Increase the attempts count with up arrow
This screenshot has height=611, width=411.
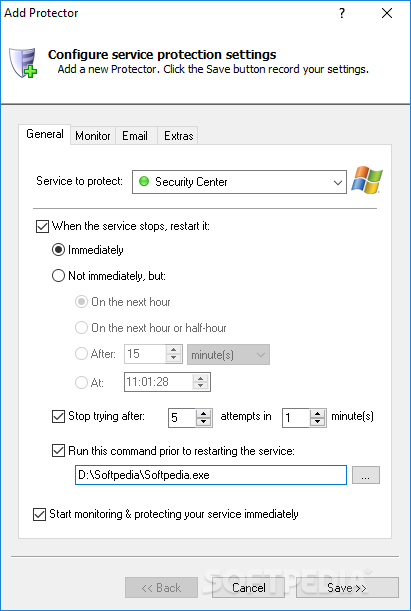click(203, 413)
